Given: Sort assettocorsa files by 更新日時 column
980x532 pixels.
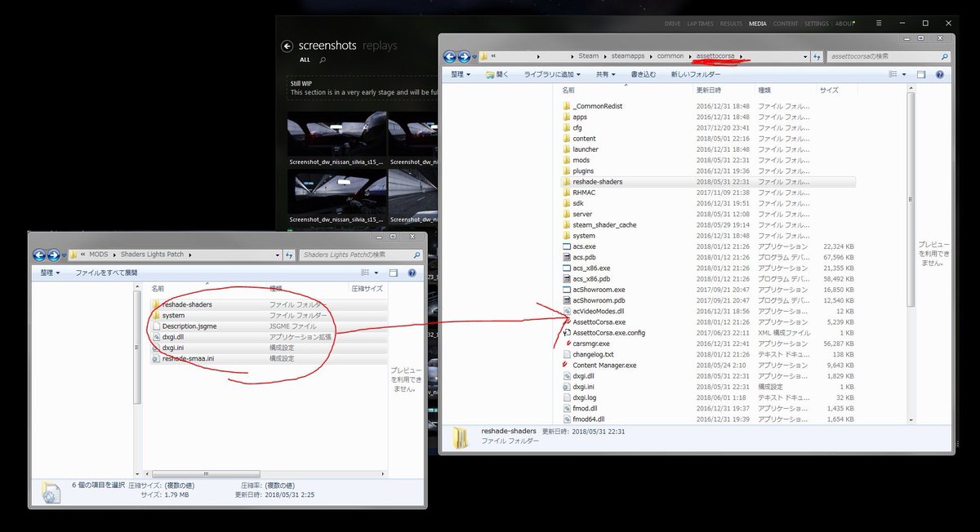Looking at the screenshot, I should 708,90.
